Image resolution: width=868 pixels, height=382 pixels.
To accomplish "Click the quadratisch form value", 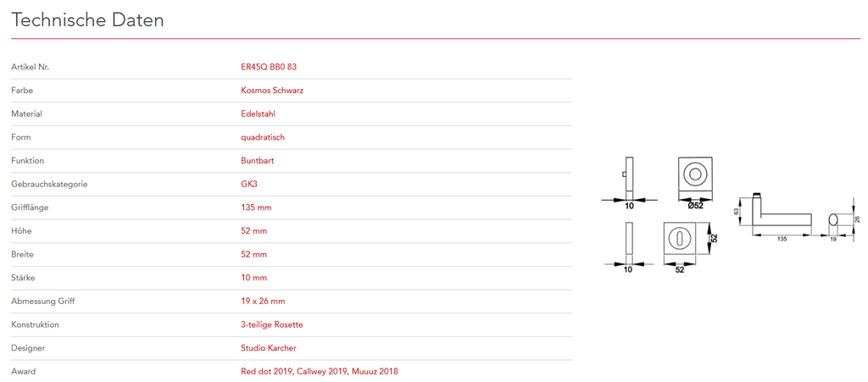I will [263, 137].
